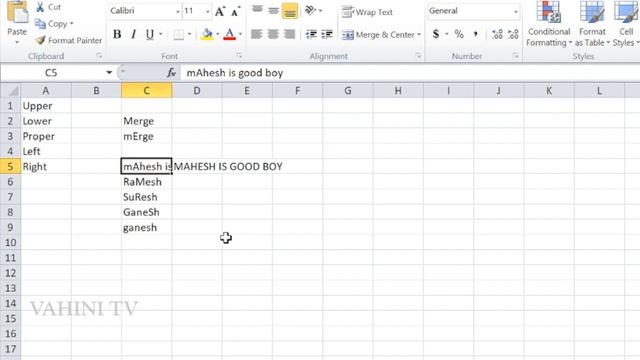The height and width of the screenshot is (360, 640).
Task: Expand Merge & Center dropdown arrow
Action: (419, 35)
